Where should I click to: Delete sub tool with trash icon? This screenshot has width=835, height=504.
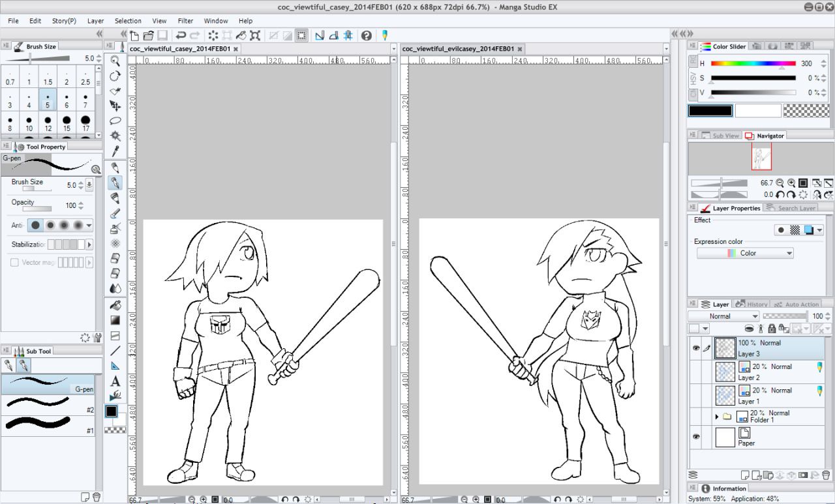[97, 497]
